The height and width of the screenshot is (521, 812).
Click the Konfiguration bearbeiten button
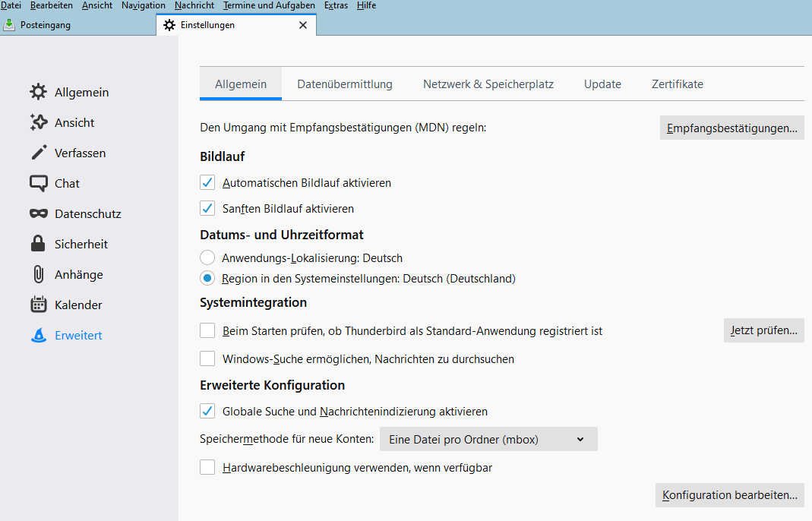(x=729, y=495)
